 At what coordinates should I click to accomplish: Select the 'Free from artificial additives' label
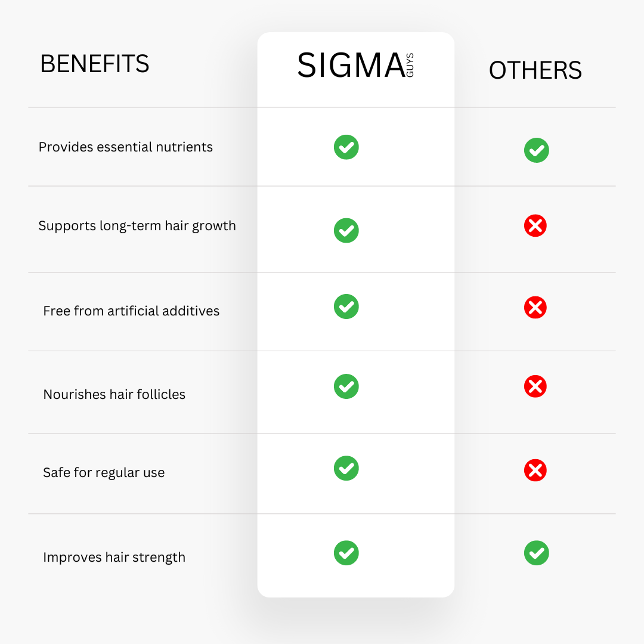click(131, 311)
